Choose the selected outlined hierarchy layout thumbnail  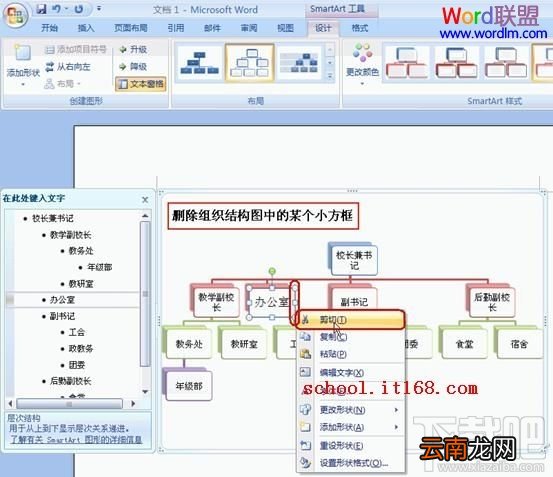point(250,63)
